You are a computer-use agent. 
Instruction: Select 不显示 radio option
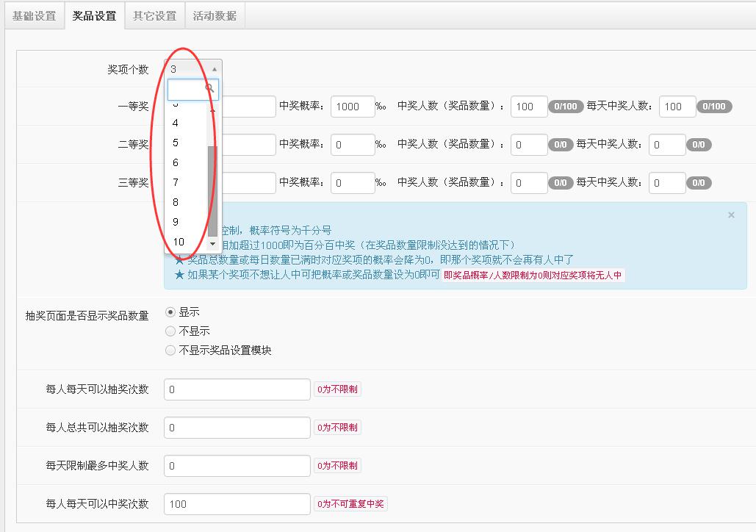point(169,329)
